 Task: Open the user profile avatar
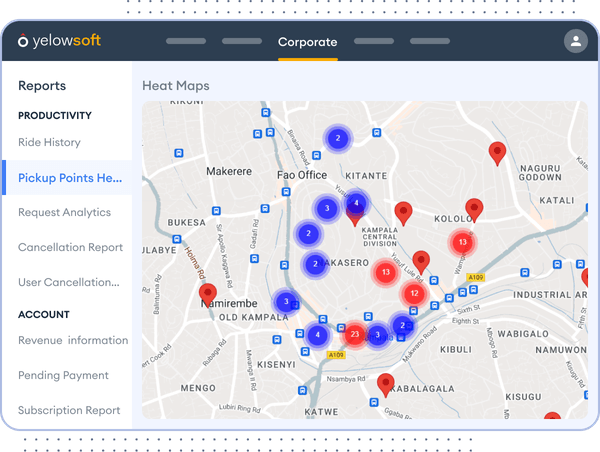tap(576, 41)
